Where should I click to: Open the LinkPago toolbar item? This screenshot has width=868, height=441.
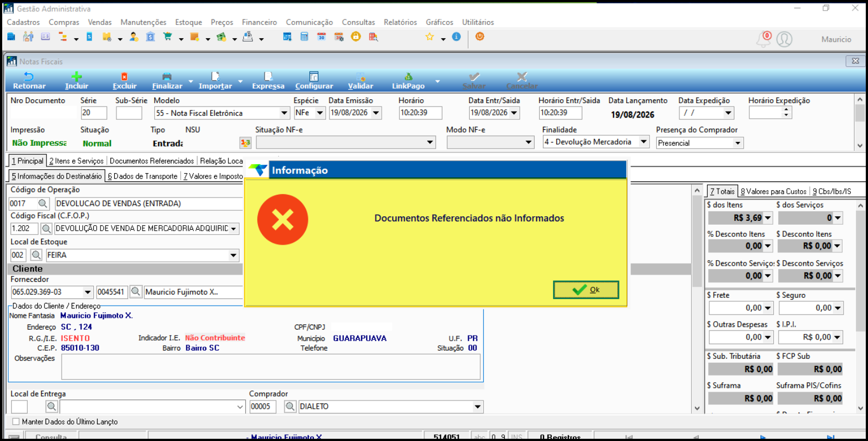point(408,81)
